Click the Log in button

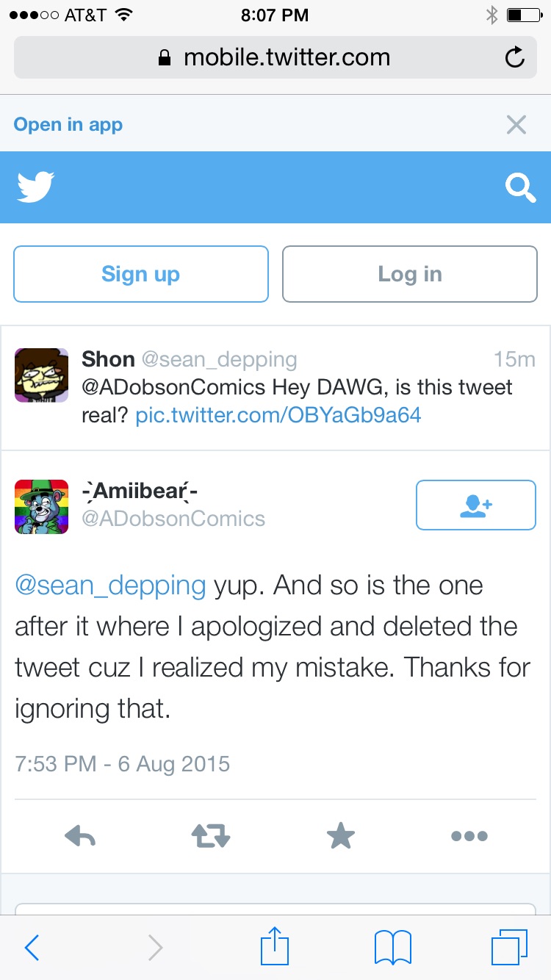(x=410, y=274)
